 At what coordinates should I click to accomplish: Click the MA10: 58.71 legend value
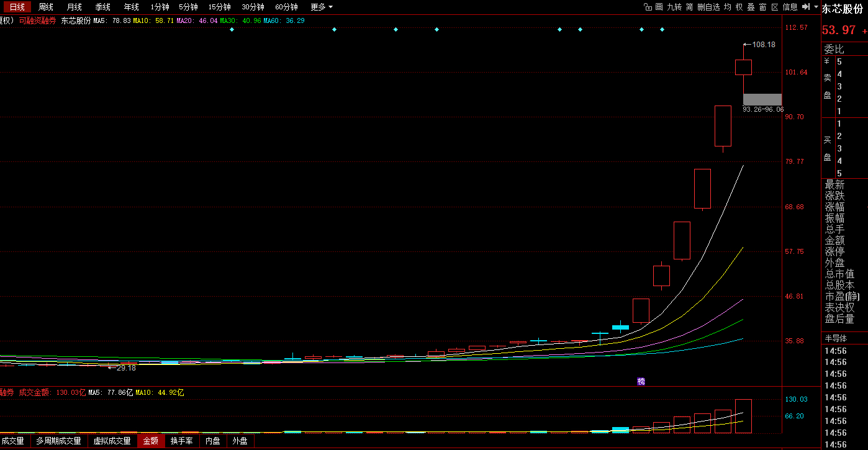pyautogui.click(x=153, y=20)
